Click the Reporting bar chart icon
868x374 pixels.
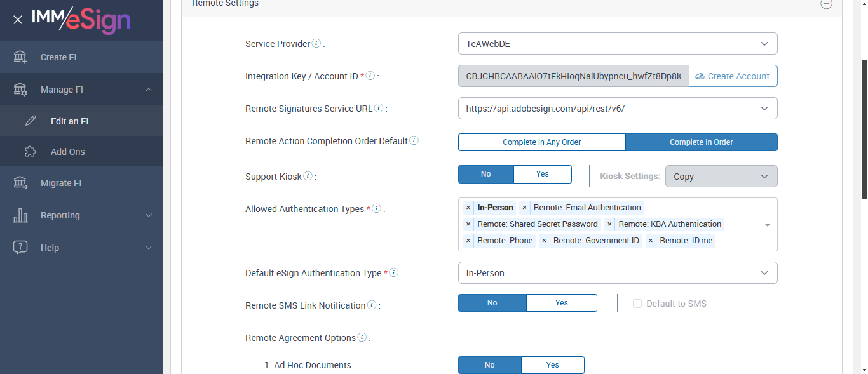point(20,215)
